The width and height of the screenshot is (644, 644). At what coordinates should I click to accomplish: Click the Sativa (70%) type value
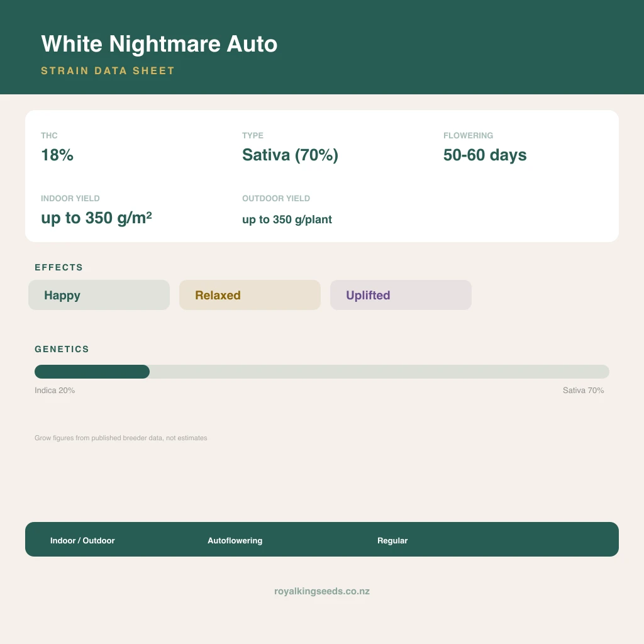coord(290,155)
